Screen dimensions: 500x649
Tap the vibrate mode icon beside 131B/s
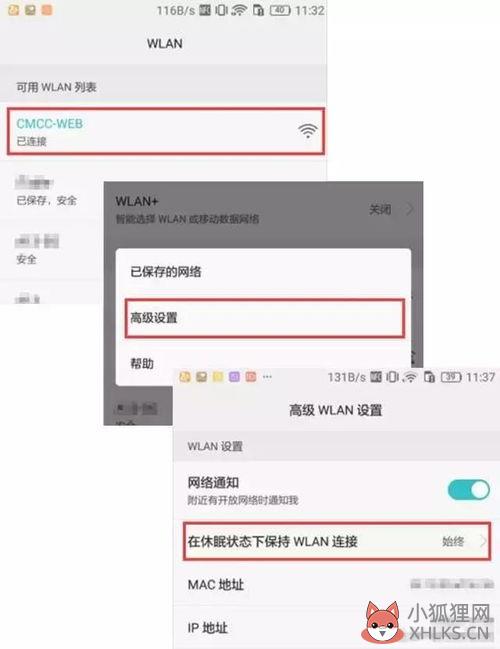point(392,377)
